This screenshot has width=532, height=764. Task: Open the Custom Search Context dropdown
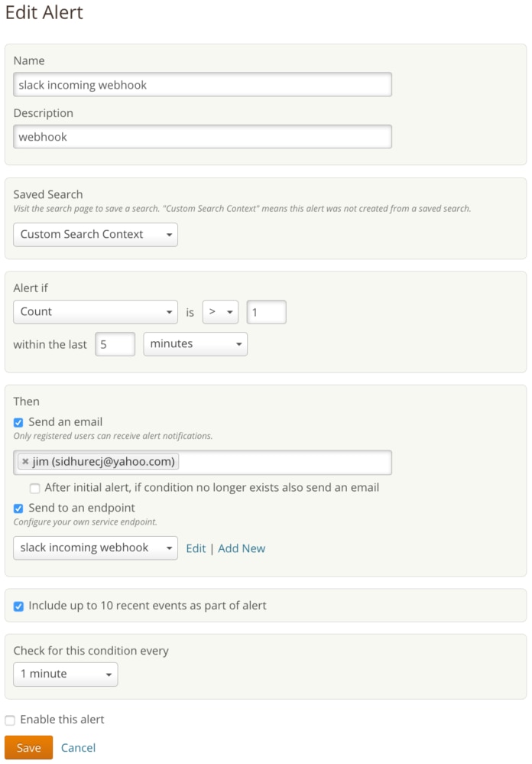tap(96, 235)
